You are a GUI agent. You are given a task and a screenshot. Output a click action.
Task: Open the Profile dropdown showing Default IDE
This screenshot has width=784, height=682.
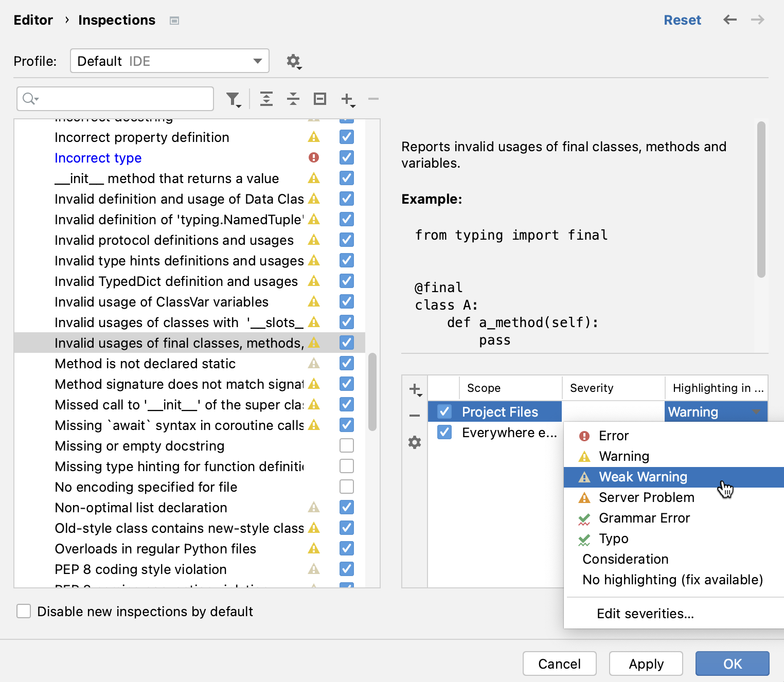[169, 61]
